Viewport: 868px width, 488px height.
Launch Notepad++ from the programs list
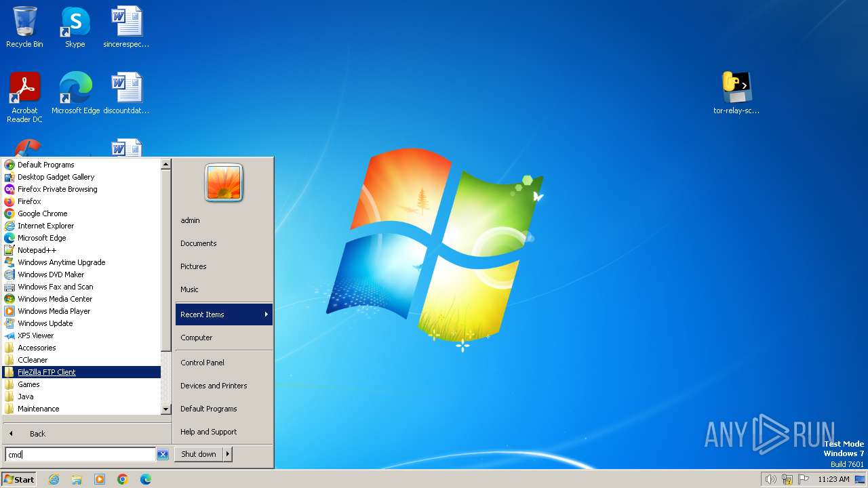(81, 250)
